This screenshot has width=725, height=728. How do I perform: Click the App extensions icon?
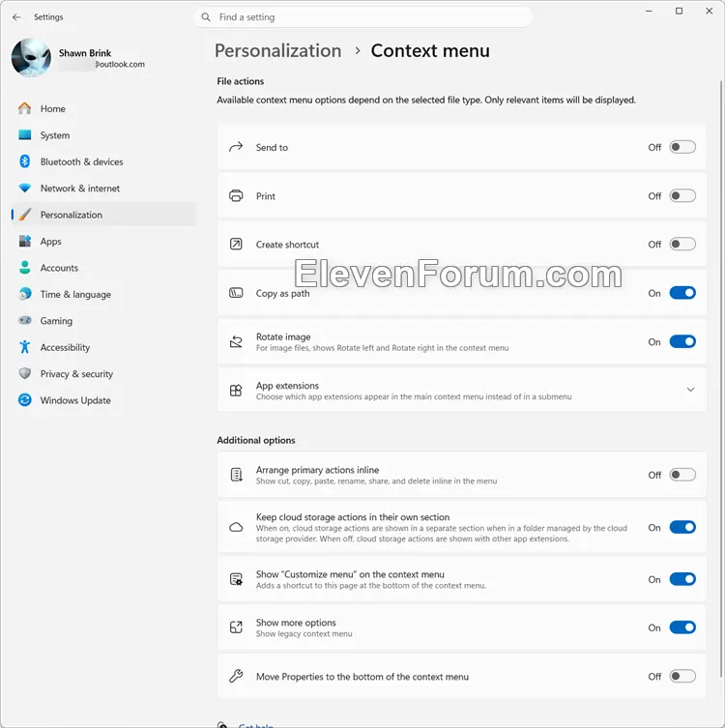point(236,391)
